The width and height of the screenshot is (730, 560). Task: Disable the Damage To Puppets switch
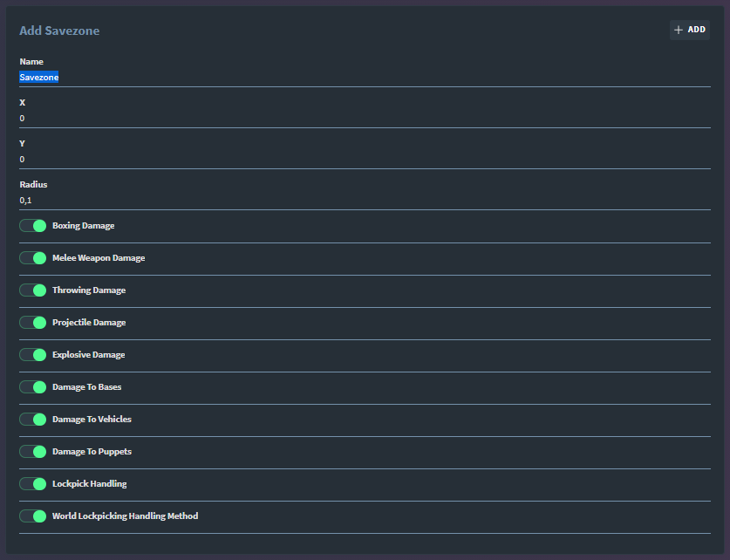(x=33, y=452)
